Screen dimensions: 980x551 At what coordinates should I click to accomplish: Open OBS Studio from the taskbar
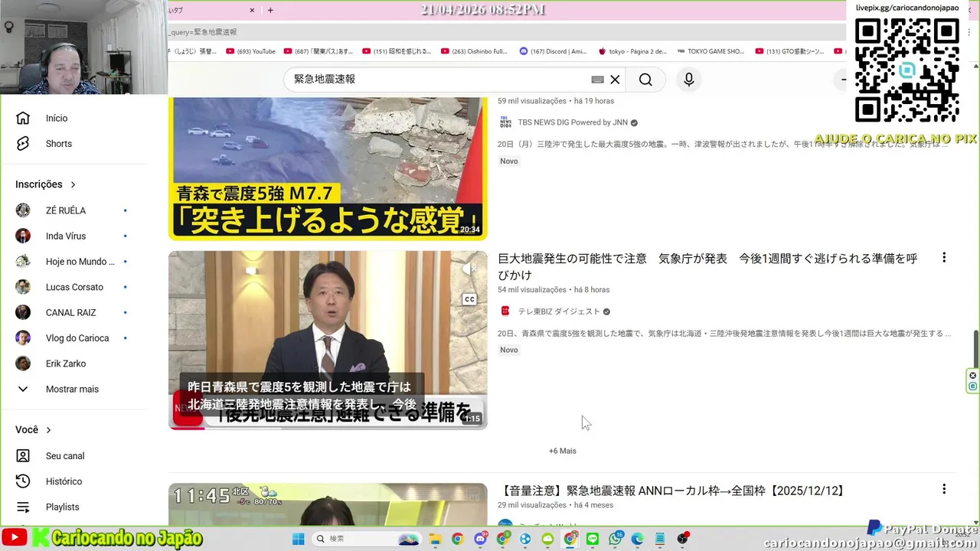pyautogui.click(x=682, y=539)
